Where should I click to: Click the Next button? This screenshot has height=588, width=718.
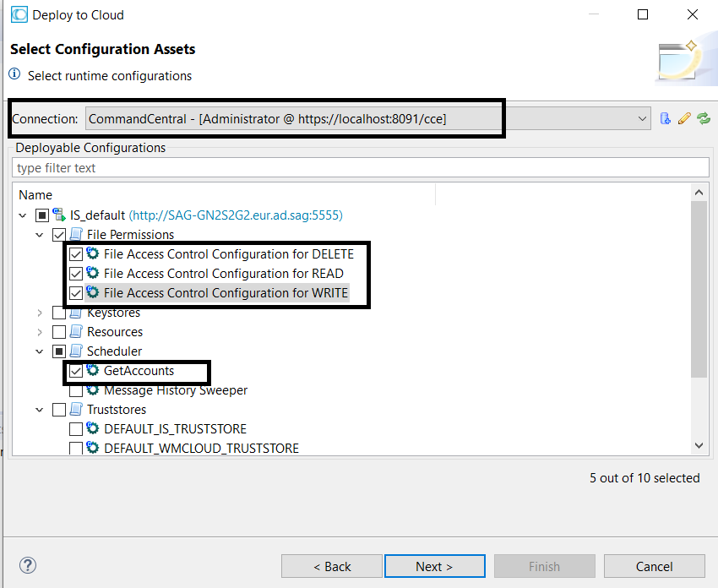(434, 567)
